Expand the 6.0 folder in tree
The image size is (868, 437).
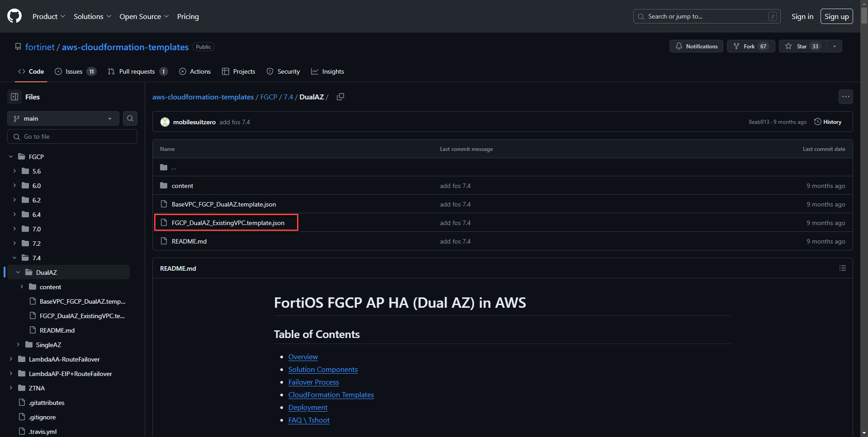point(14,186)
